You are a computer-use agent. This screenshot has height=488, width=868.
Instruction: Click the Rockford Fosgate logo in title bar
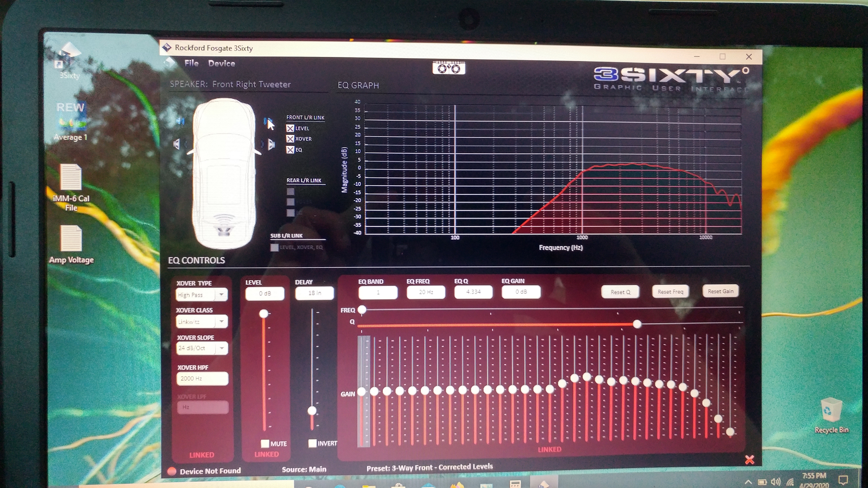pyautogui.click(x=167, y=47)
